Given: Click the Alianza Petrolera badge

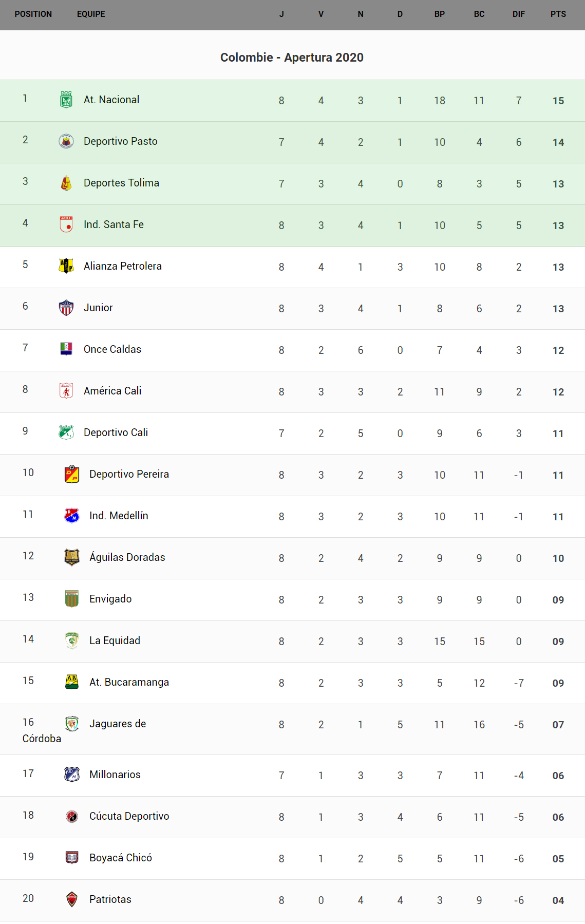Looking at the screenshot, I should click(x=66, y=266).
